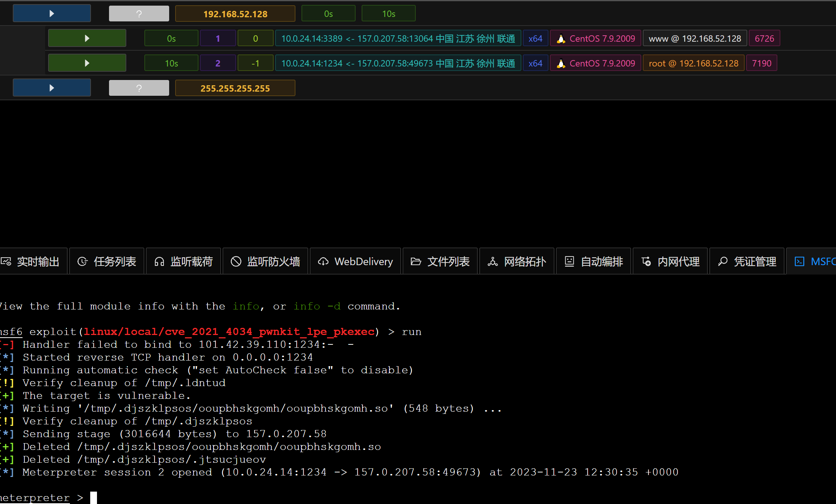836x504 pixels.
Task: Click the proxy icon on 内网代理 tab
Action: [x=646, y=261]
